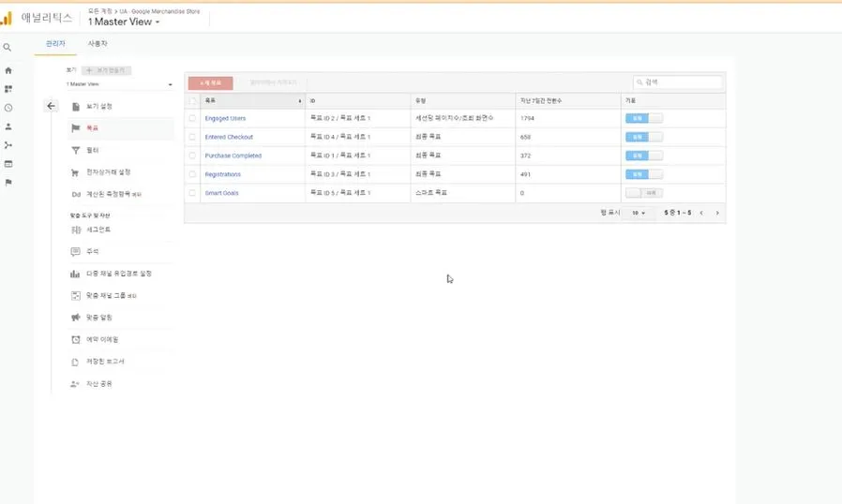Toggle recording for Entered Checkout goal
The height and width of the screenshot is (504, 842).
click(x=644, y=137)
